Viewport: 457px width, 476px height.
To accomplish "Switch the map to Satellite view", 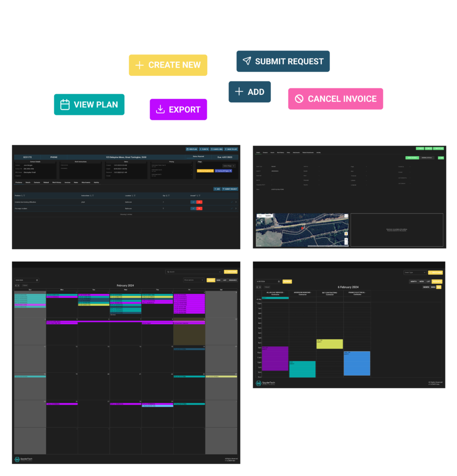I will 268,216.
